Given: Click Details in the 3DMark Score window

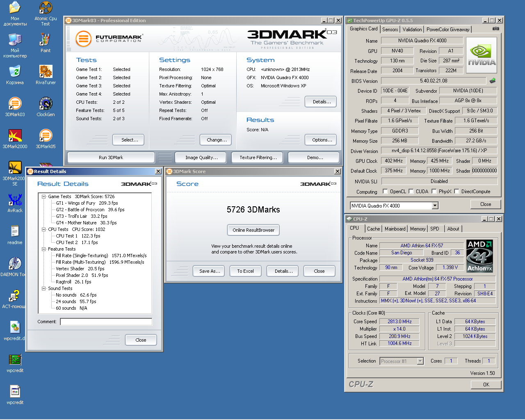Looking at the screenshot, I should 283,271.
